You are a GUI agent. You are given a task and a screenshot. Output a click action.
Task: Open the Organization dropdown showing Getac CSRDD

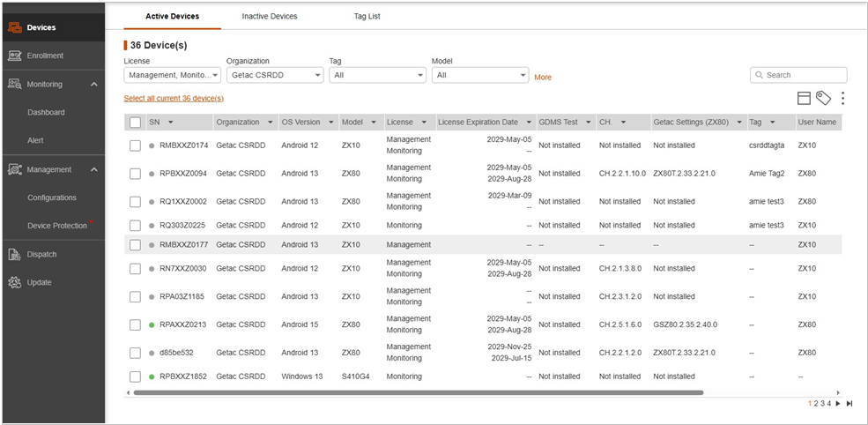274,76
